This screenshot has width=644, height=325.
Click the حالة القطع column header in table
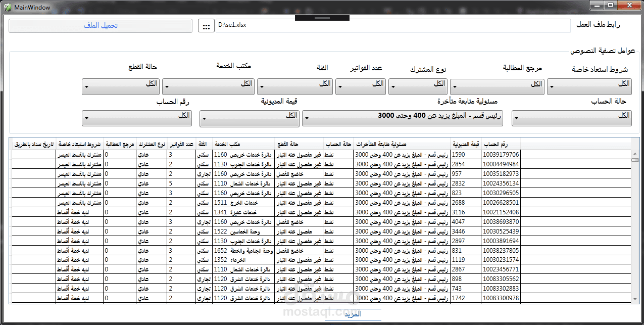[299, 144]
